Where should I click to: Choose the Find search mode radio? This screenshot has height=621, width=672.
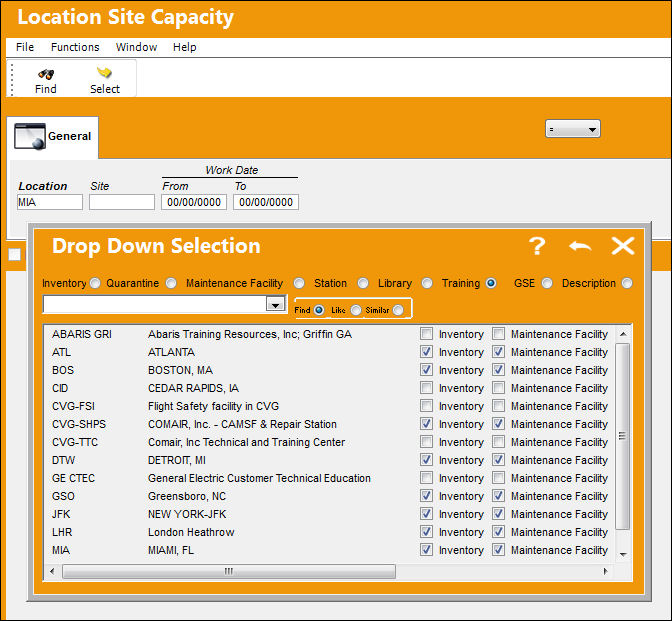click(x=319, y=310)
